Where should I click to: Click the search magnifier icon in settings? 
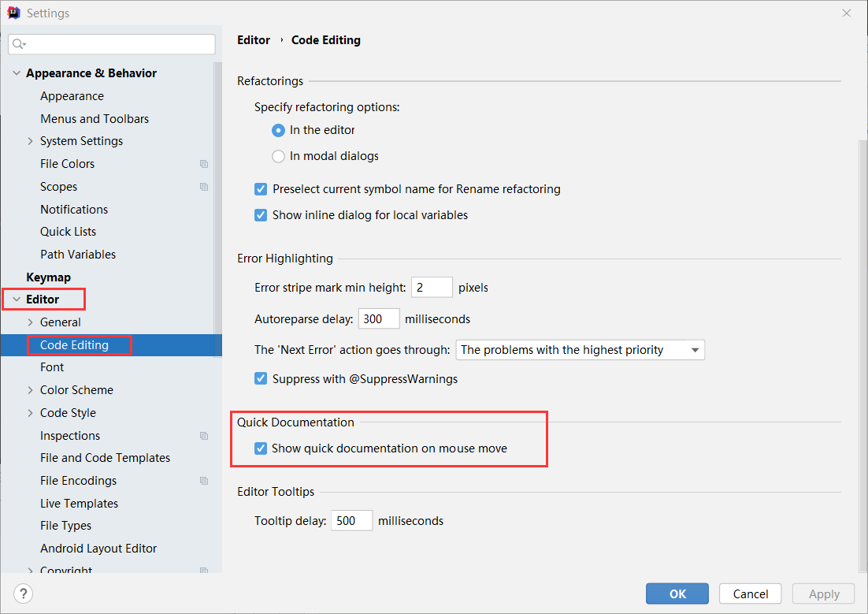tap(18, 44)
